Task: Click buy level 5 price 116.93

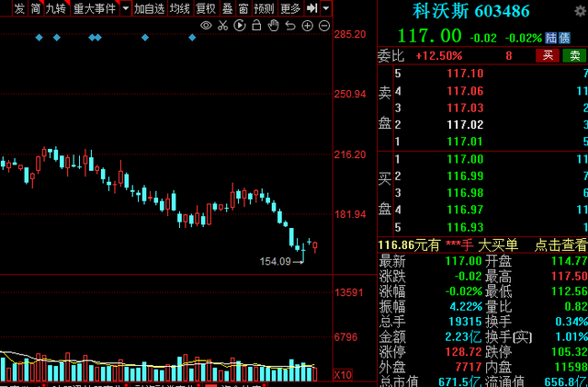Action: click(465, 227)
